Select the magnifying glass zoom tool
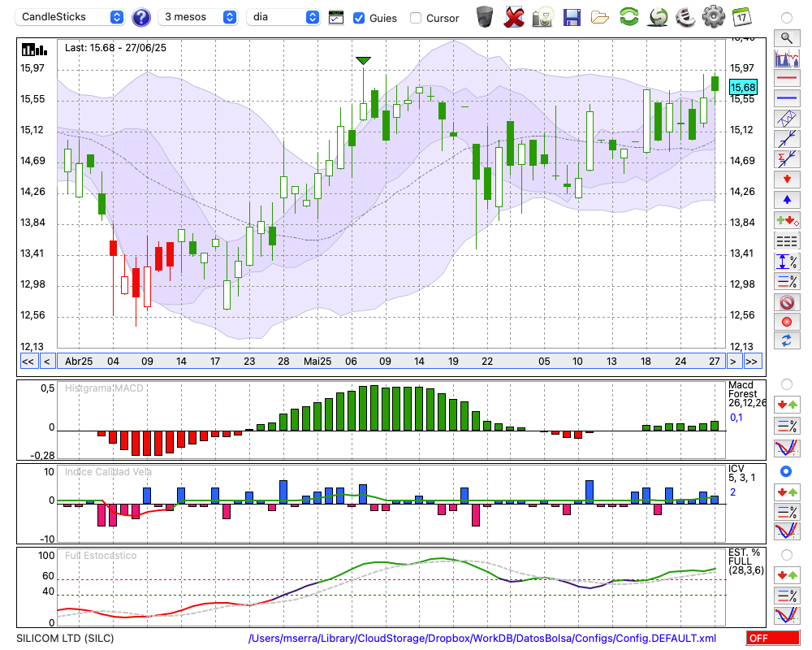This screenshot has height=650, width=812. click(x=787, y=38)
